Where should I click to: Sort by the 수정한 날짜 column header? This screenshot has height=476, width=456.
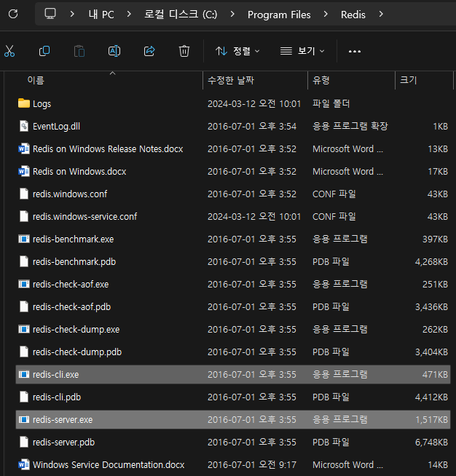(255, 80)
